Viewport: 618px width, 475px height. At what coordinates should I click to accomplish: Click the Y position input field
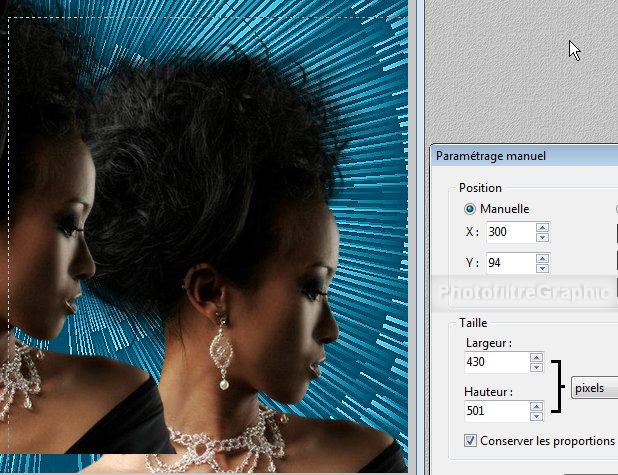click(510, 263)
